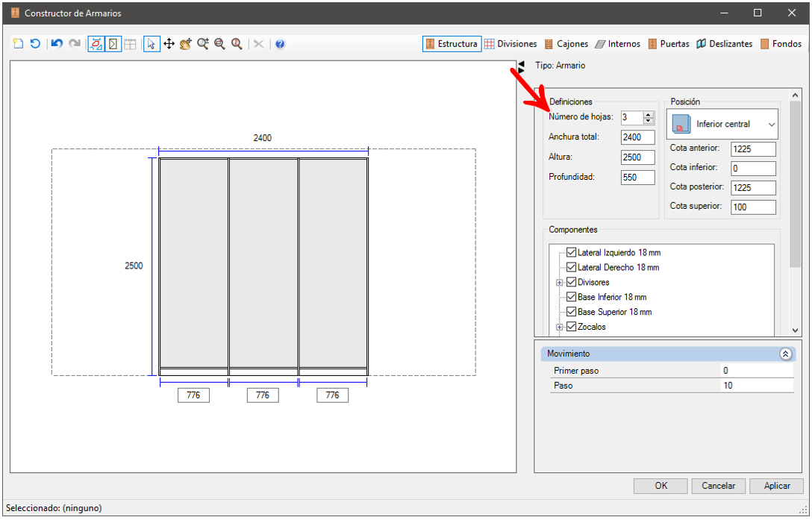The image size is (812, 520).
Task: Switch to the Cajones tab
Action: [x=566, y=44]
